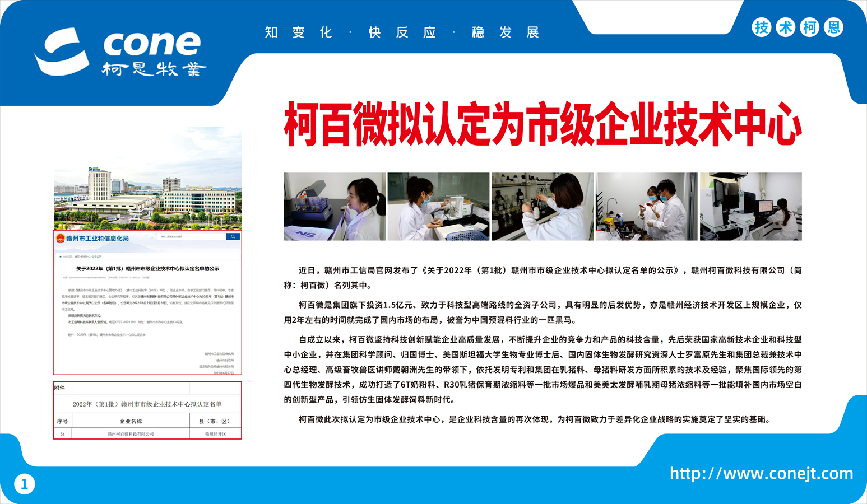Click the paragraph beginning 近日，赣州市工信局

pyautogui.click(x=543, y=278)
